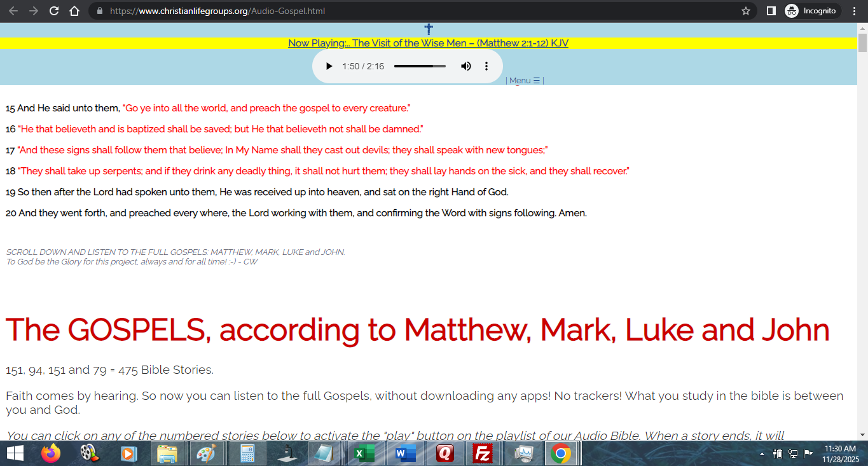Open the page Menu hamburger

pyautogui.click(x=525, y=81)
